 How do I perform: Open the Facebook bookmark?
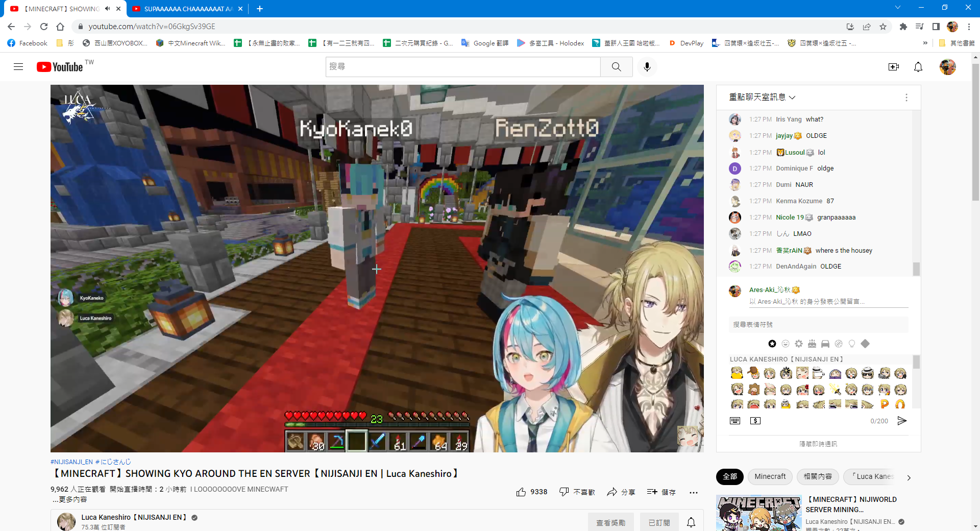(28, 43)
